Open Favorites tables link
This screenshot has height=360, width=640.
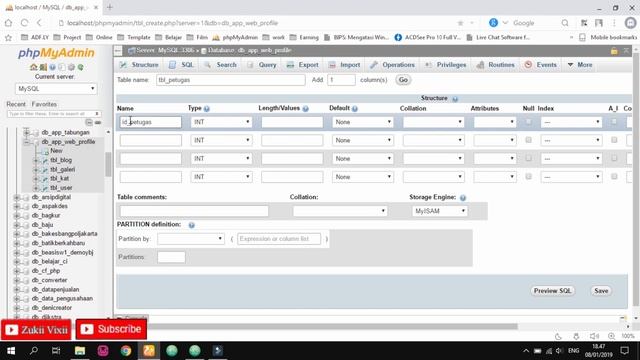coord(44,104)
